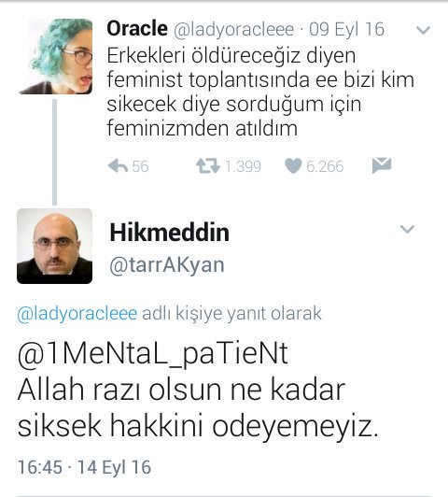This screenshot has height=497, width=448.
Task: View the 1.399 retweets count
Action: 243,166
